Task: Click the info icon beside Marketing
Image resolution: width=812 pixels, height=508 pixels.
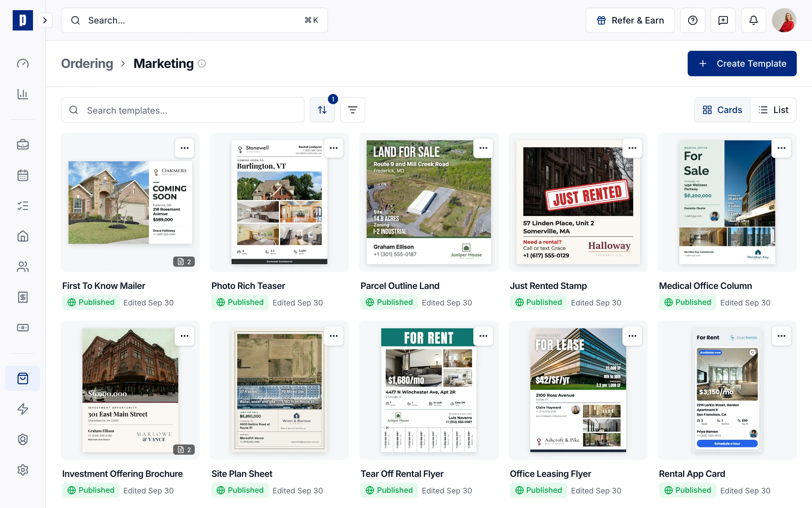Action: [202, 63]
